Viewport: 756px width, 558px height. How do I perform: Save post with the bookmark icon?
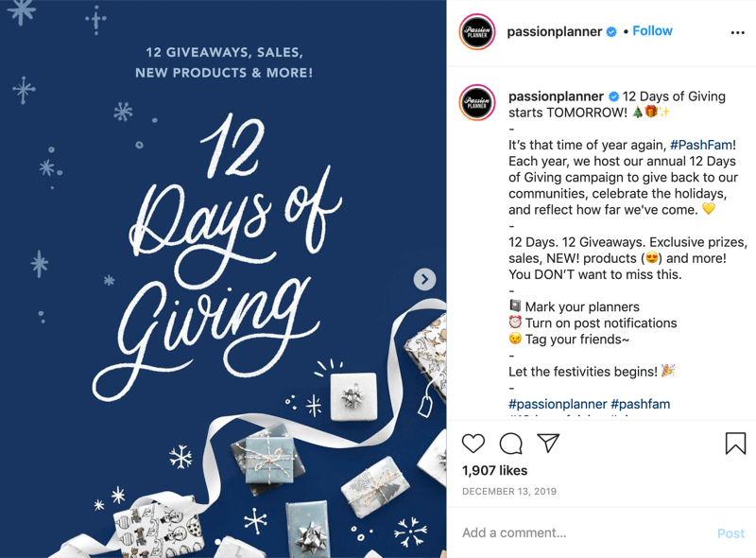[x=735, y=444]
